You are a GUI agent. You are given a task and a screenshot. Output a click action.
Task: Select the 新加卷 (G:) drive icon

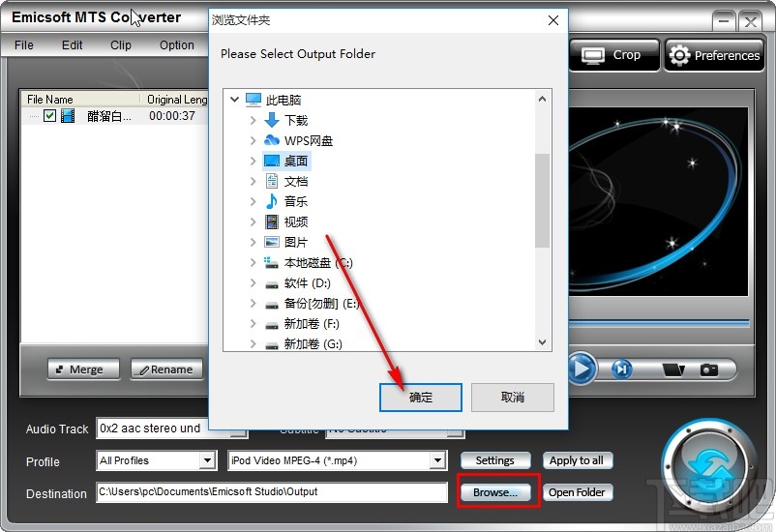[272, 345]
